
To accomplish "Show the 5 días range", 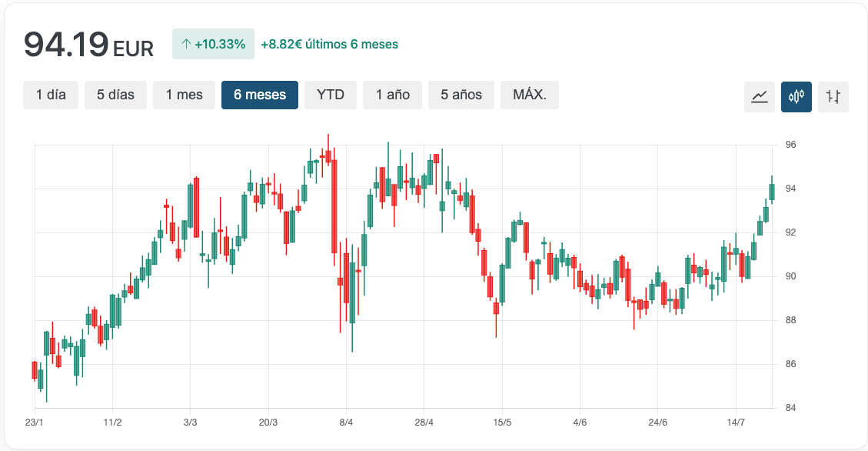I will 115,95.
